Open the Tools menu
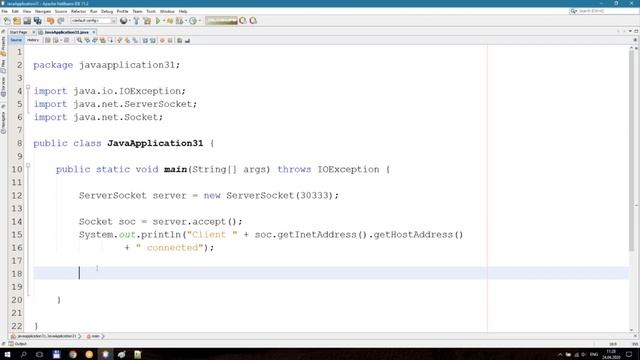 151,11
